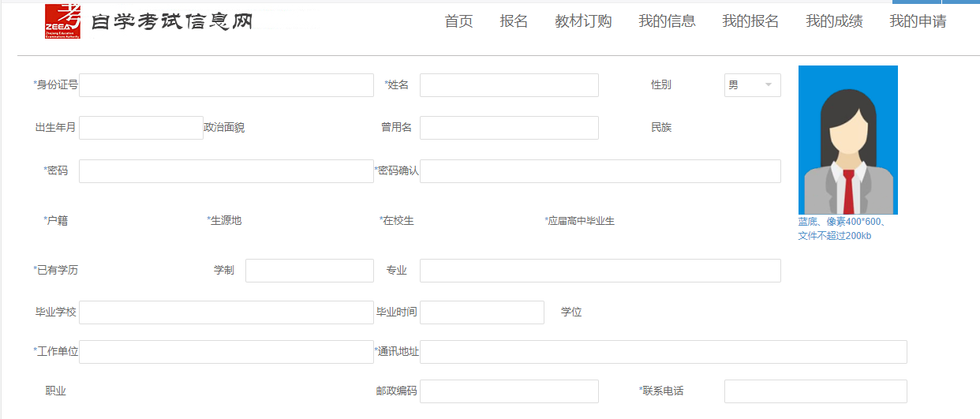View 我的成绩 from the top navigation

point(834,21)
